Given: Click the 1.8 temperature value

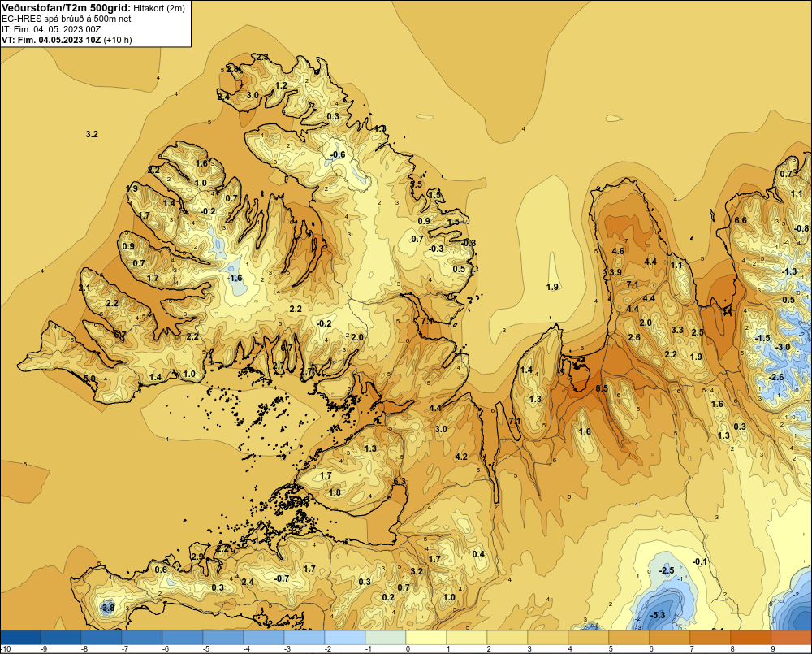Looking at the screenshot, I should (335, 492).
